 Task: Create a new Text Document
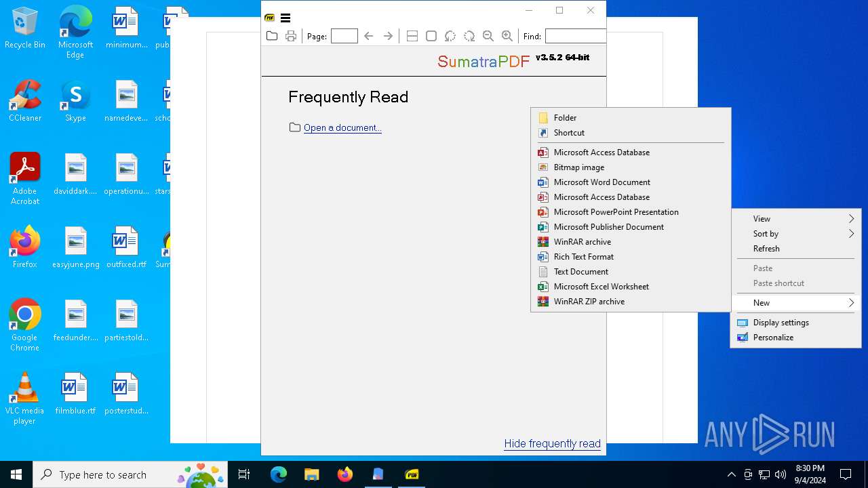click(x=631, y=272)
